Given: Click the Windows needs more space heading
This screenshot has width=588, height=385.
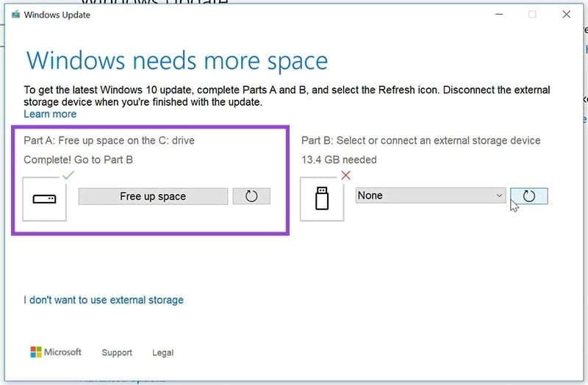Looking at the screenshot, I should 177,60.
